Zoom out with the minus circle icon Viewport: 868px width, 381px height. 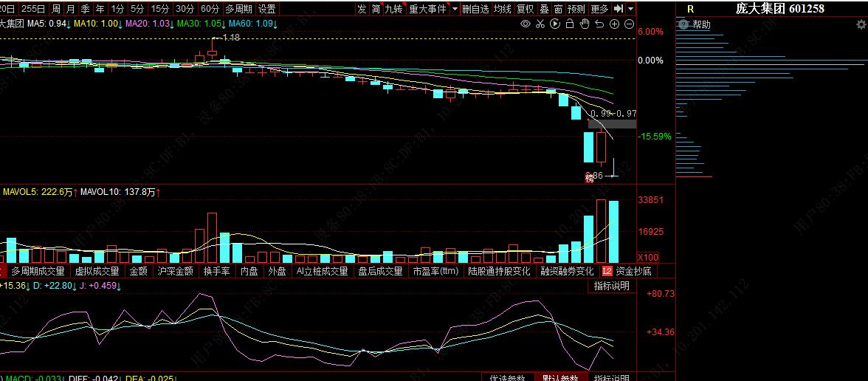(629, 24)
